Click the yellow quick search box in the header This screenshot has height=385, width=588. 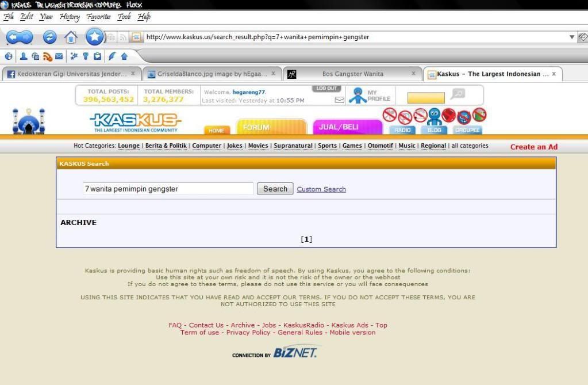click(426, 98)
